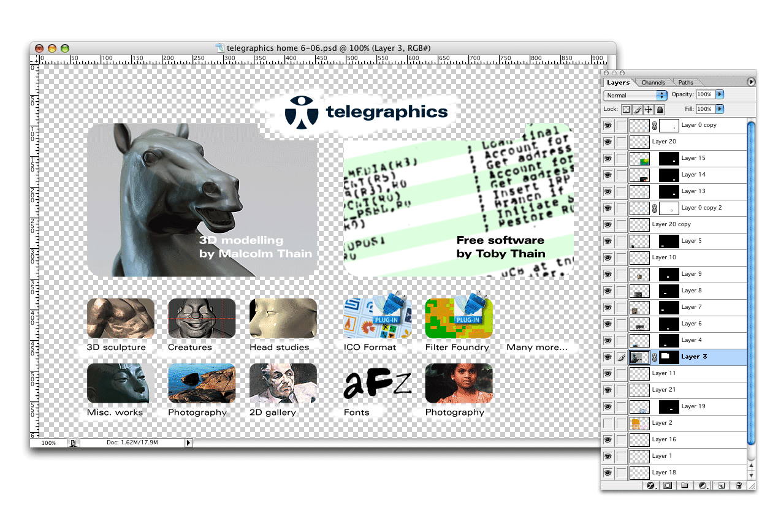Click the paintbrush indicator on Layer 3

[x=622, y=357]
